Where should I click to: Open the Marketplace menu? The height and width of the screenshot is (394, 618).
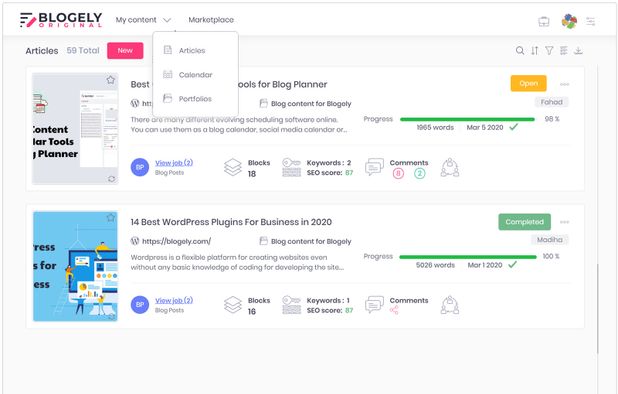(x=211, y=20)
